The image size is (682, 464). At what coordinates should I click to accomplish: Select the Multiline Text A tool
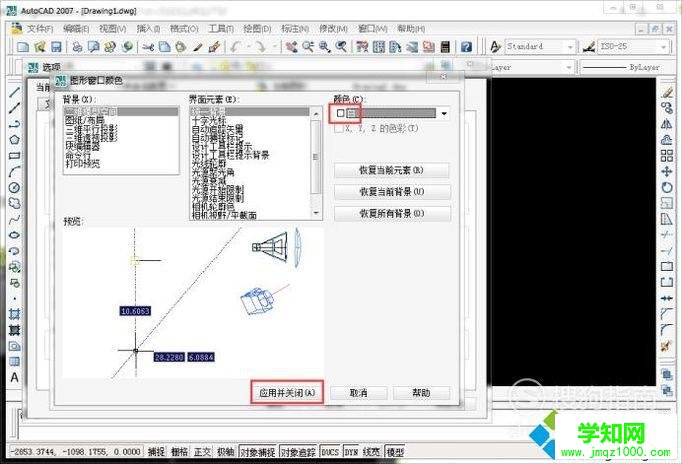click(x=14, y=377)
